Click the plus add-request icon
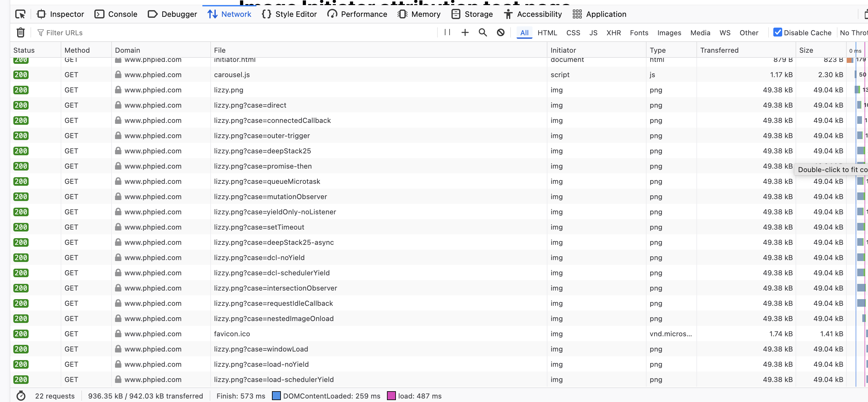This screenshot has width=868, height=402. (465, 33)
